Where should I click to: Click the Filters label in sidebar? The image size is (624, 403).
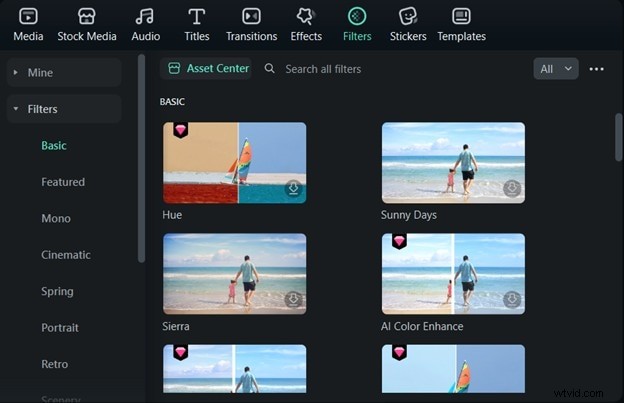pos(42,109)
